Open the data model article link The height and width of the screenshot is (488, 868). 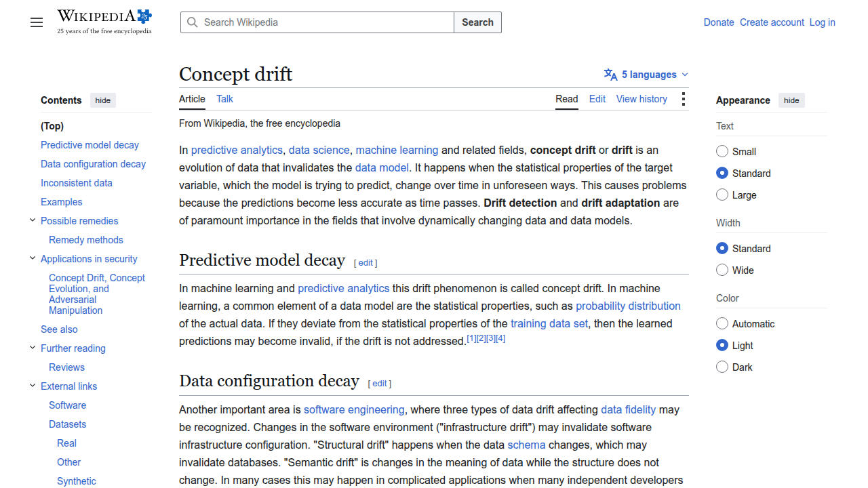pos(382,167)
